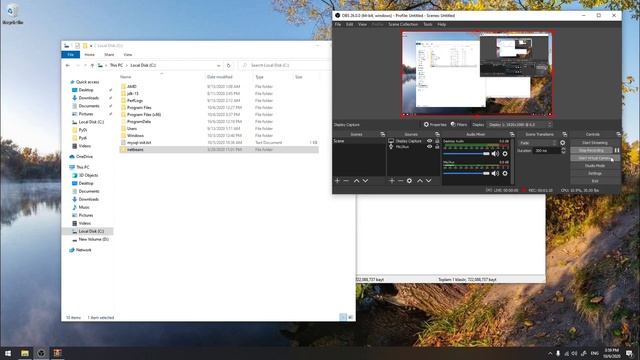Toggle visibility of Mic/Aux source
Screen dimensions: 640x360
429,146
